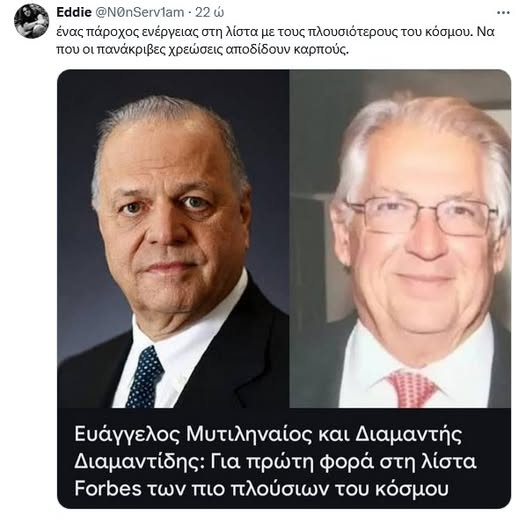Open the @N0nServ1am handle

[140, 12]
